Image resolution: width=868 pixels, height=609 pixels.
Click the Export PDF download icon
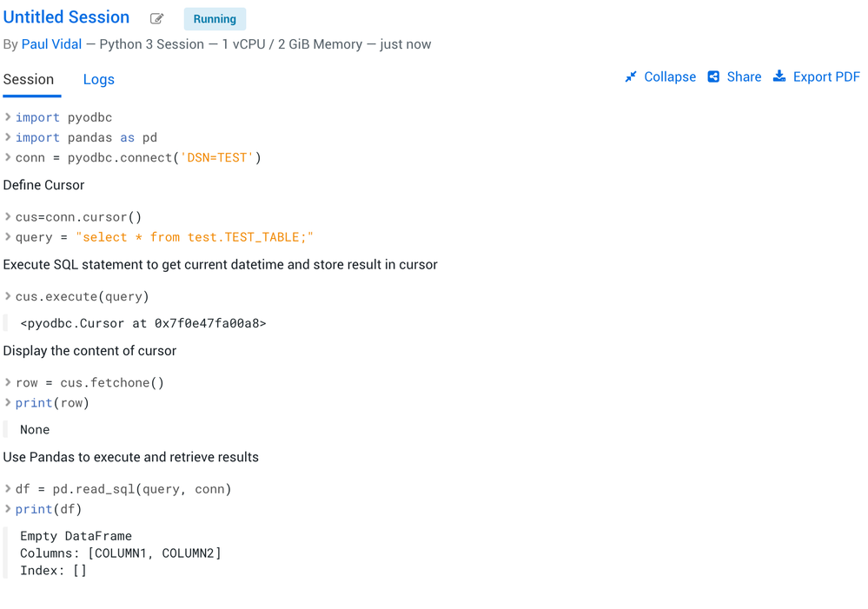(x=779, y=76)
